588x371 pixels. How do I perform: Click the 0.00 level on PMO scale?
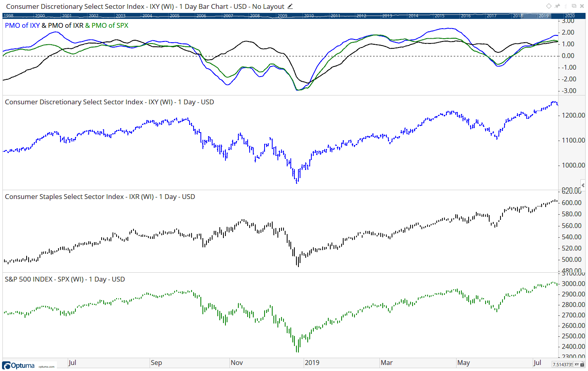[x=568, y=56]
